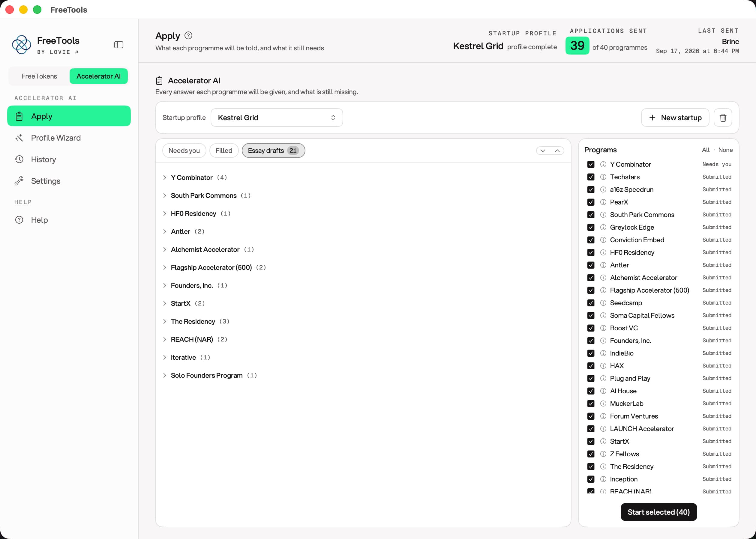Open the Kestrel Grid startup profile dropdown
This screenshot has height=539, width=756.
pyautogui.click(x=277, y=118)
